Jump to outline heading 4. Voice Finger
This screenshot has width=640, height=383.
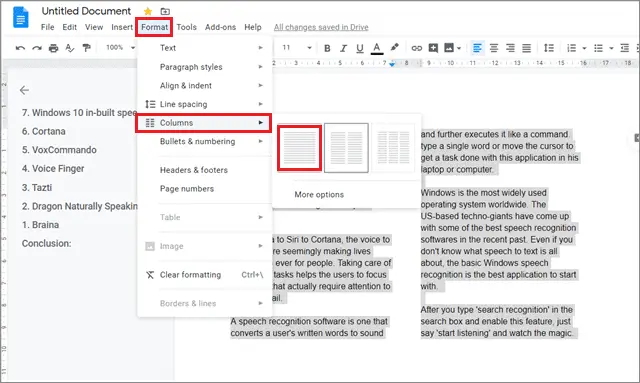[x=53, y=169]
